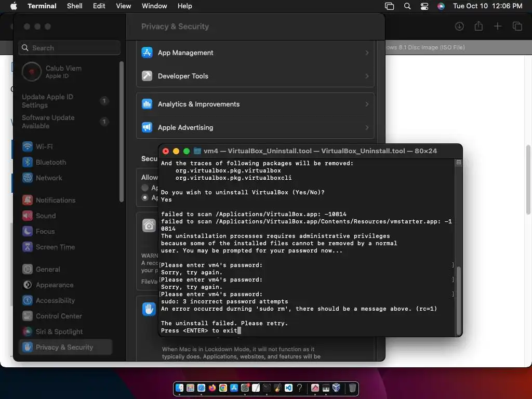Screen dimensions: 532x399
Task: Open the View menu
Action: [124, 6]
